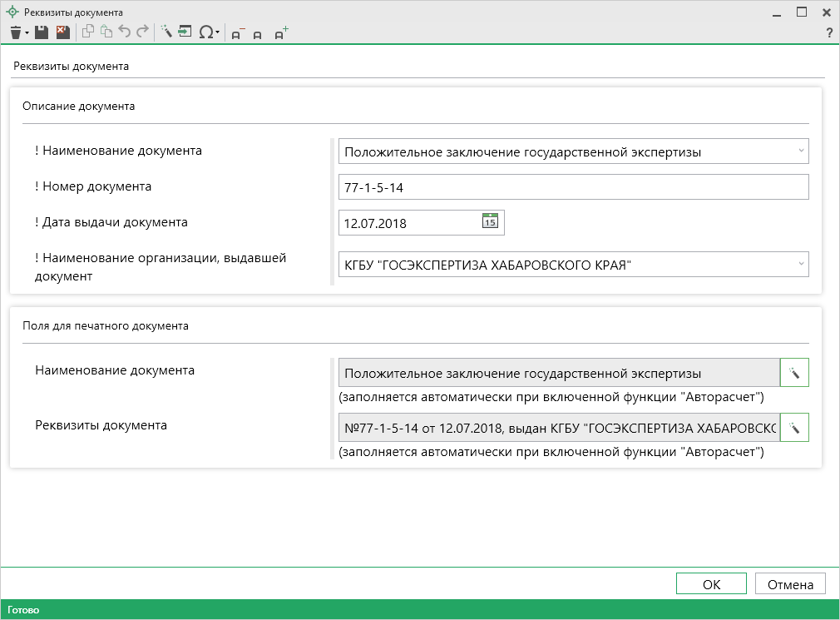Viewport: 840px width, 620px height.
Task: Click the close without saving icon
Action: [x=62, y=32]
